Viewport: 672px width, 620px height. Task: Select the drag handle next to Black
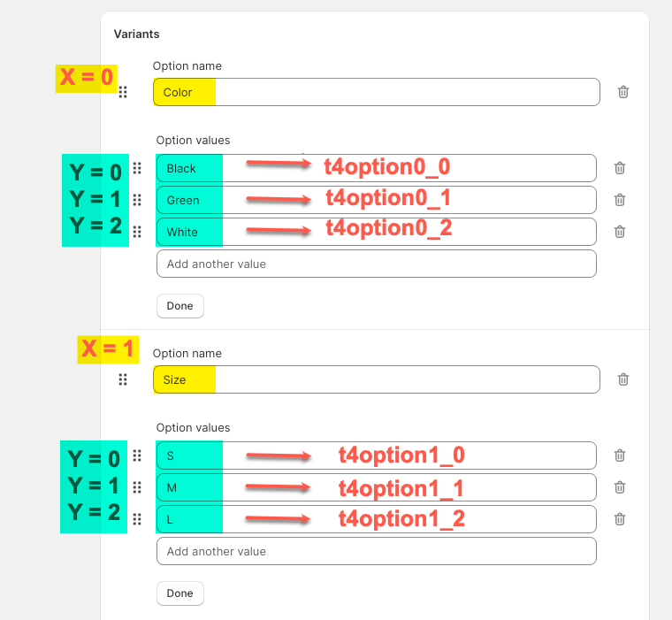[137, 168]
